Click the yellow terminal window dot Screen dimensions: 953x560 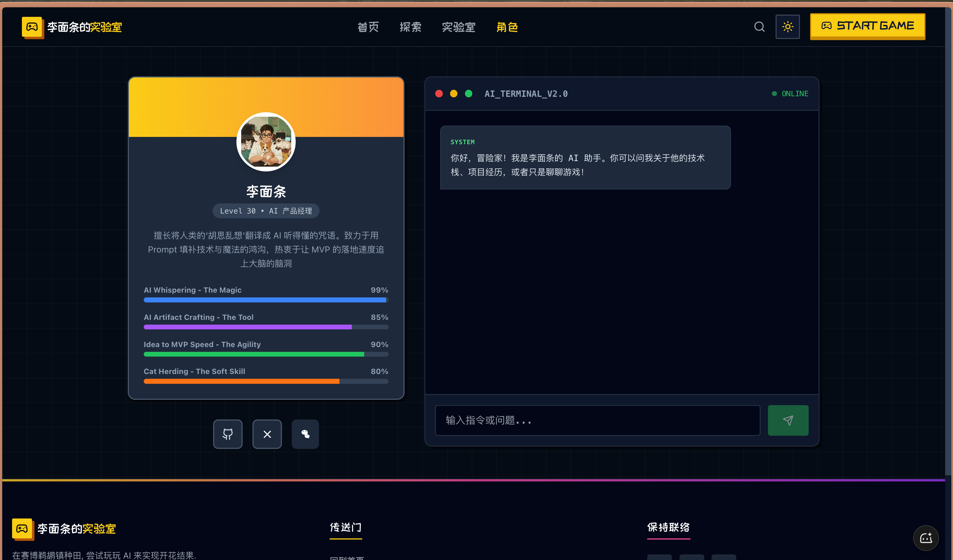[454, 94]
